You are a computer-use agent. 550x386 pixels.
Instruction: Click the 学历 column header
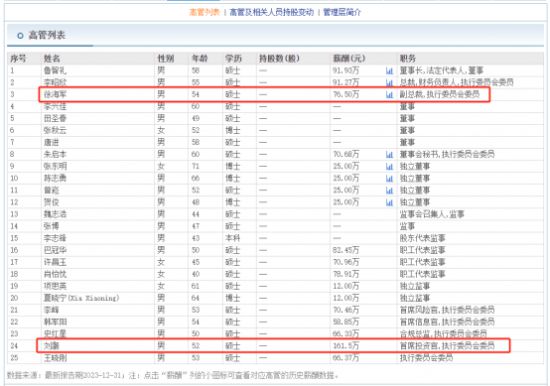tap(233, 58)
